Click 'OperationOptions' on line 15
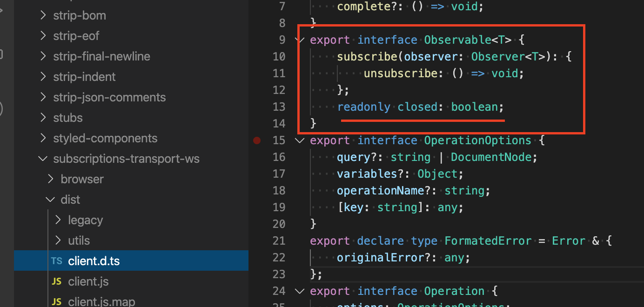Screen dimensions: 644x307 pyautogui.click(x=478, y=140)
